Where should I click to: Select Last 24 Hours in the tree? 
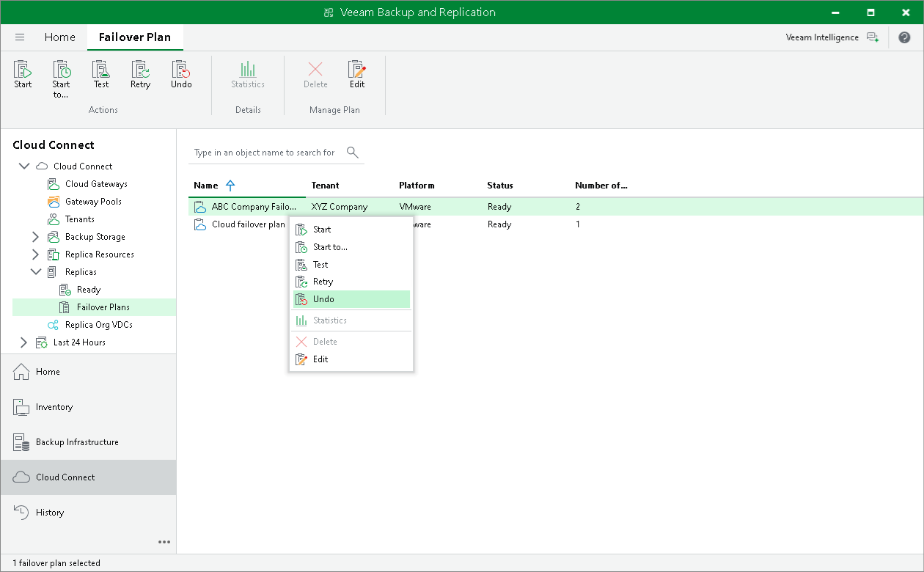click(x=79, y=342)
